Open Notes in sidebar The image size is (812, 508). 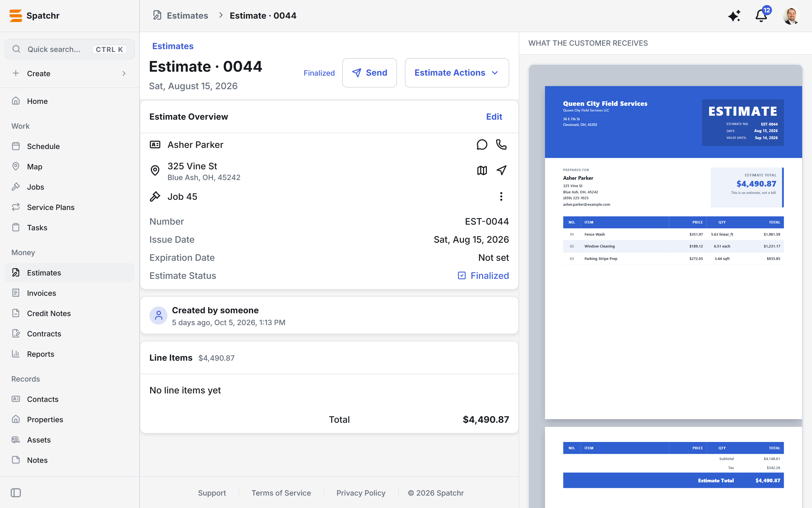point(69,460)
